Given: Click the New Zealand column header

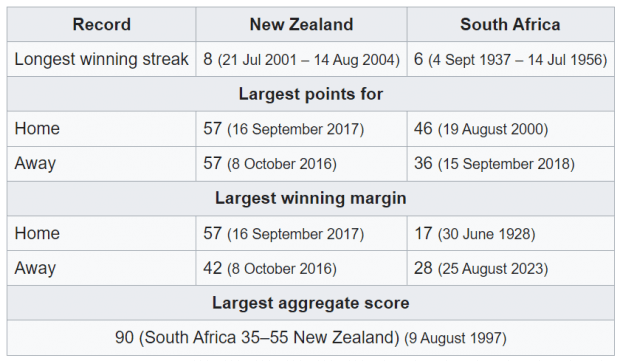Looking at the screenshot, I should 301,25.
